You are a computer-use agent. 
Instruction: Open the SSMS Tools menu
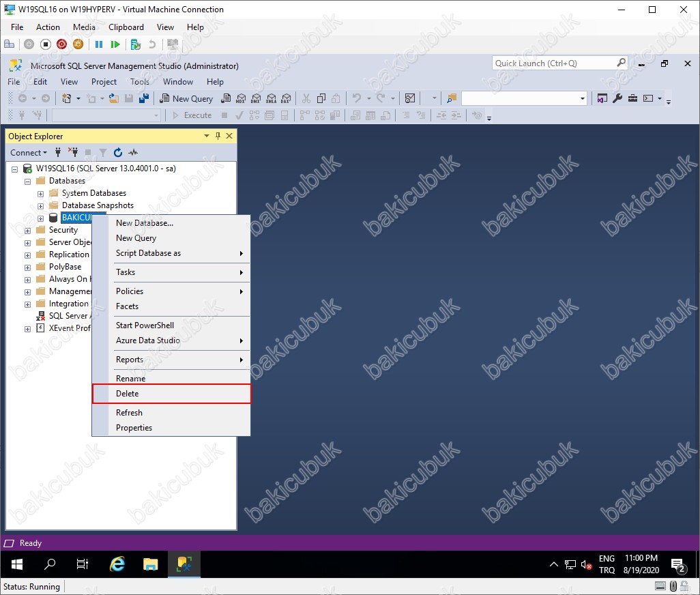(x=140, y=82)
